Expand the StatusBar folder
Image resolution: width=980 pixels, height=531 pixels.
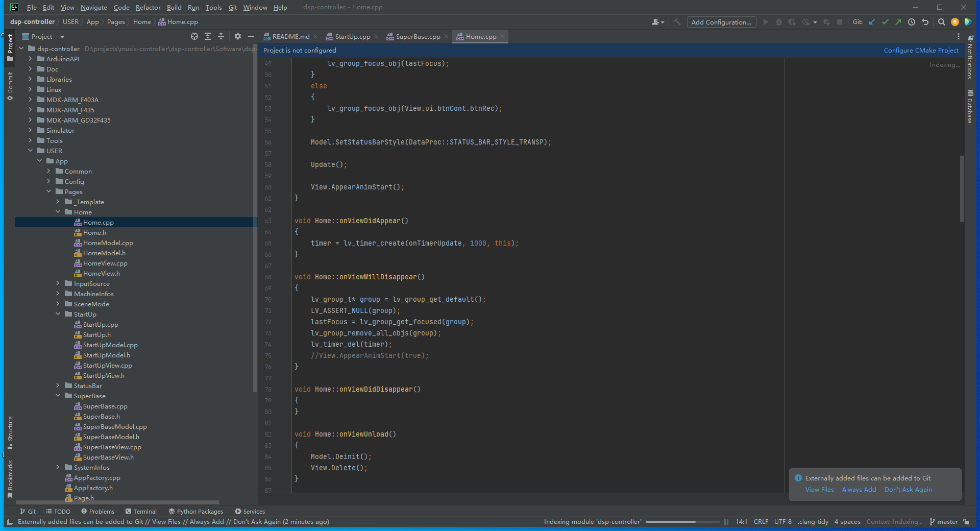[x=58, y=385]
